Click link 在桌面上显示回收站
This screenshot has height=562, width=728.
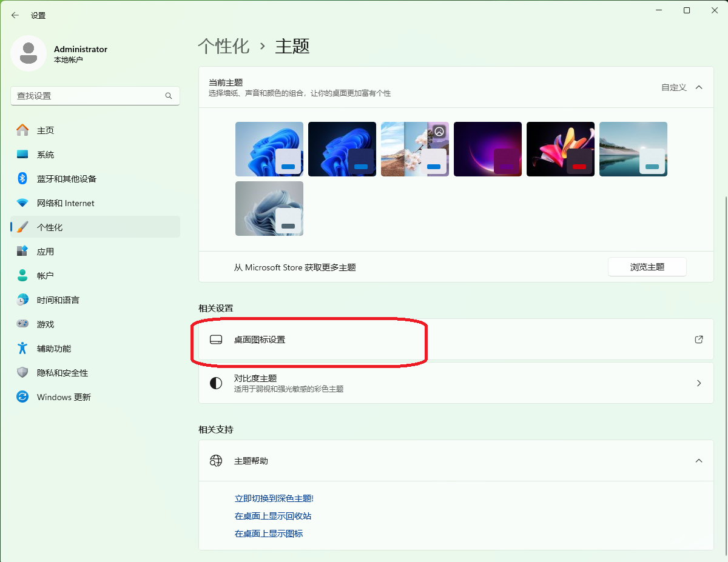pyautogui.click(x=273, y=516)
